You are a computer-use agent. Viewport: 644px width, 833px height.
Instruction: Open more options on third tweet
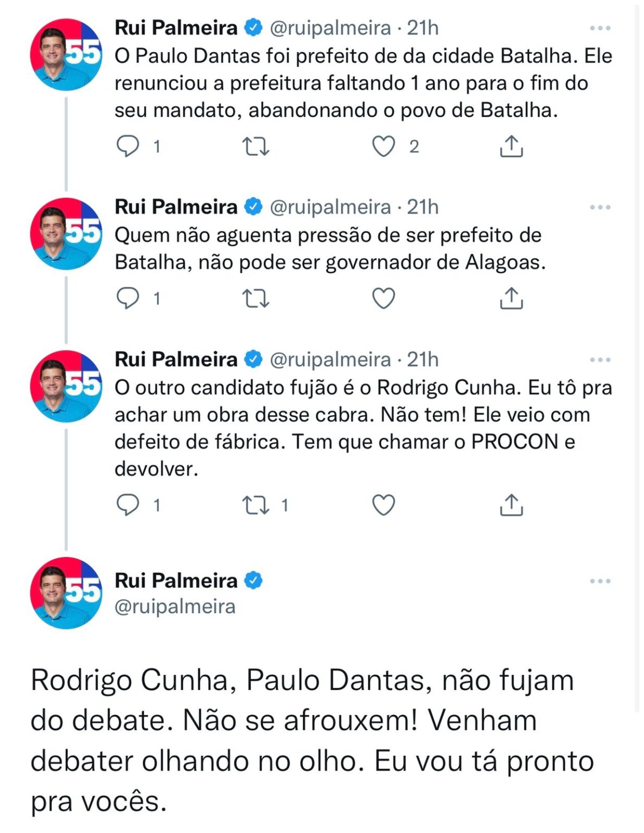600,360
